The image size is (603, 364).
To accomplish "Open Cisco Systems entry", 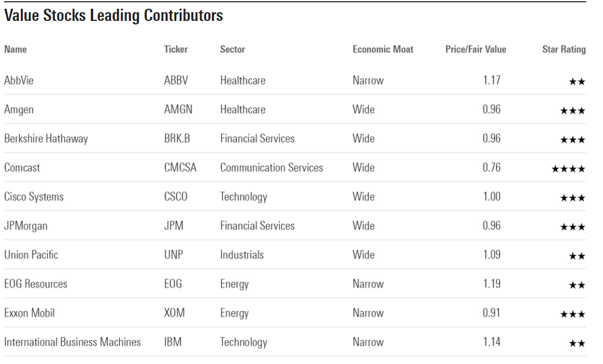I will (x=34, y=197).
